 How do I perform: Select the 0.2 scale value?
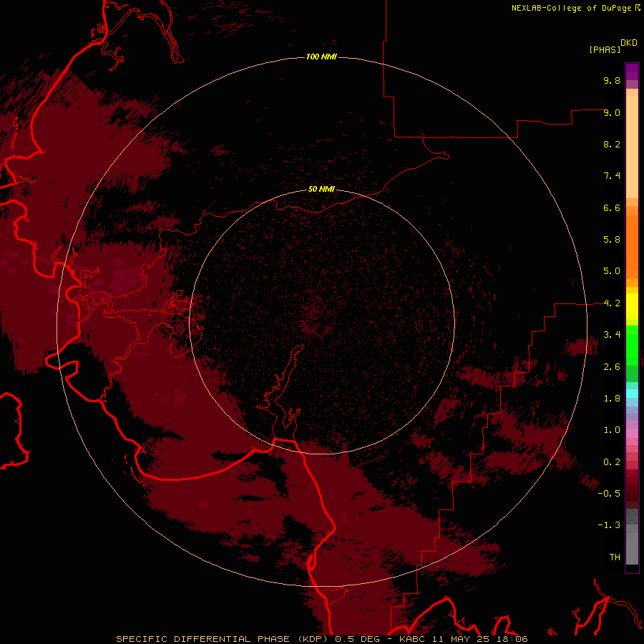coord(612,462)
